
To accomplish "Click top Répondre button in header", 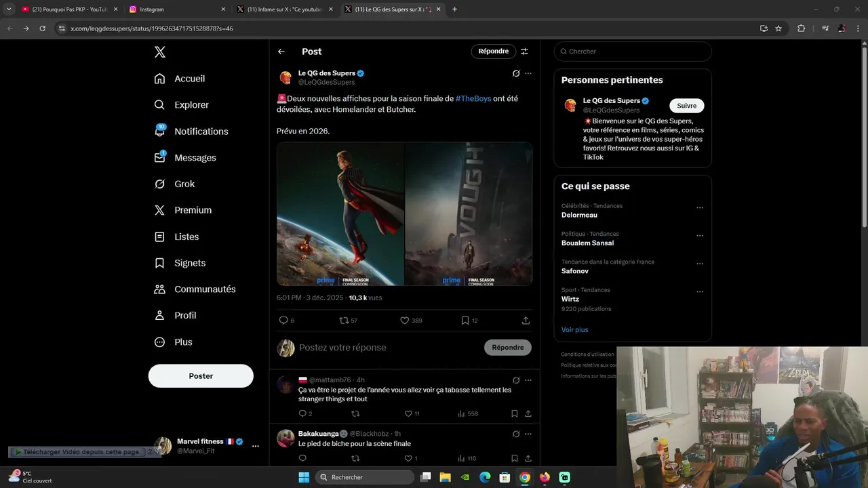I will (494, 52).
